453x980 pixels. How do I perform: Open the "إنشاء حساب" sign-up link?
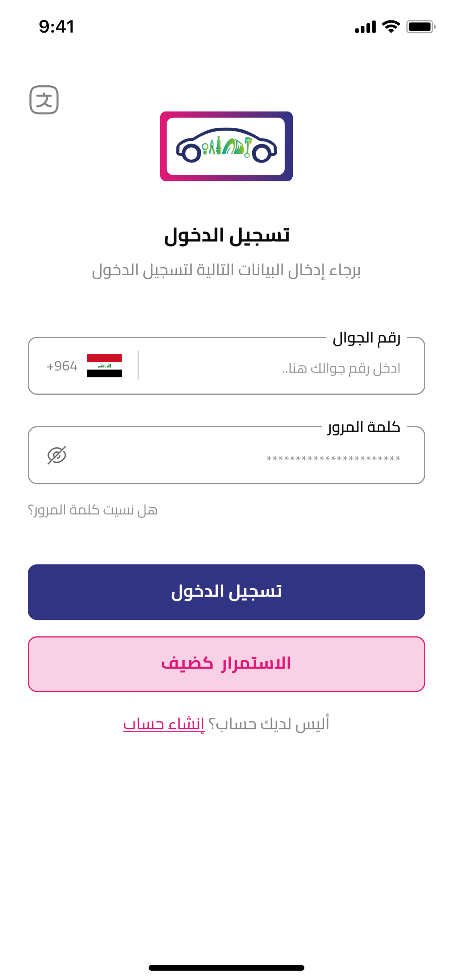163,724
